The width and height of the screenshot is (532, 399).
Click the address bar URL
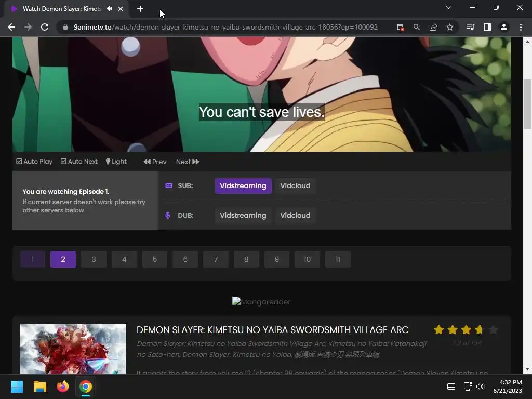click(x=225, y=27)
